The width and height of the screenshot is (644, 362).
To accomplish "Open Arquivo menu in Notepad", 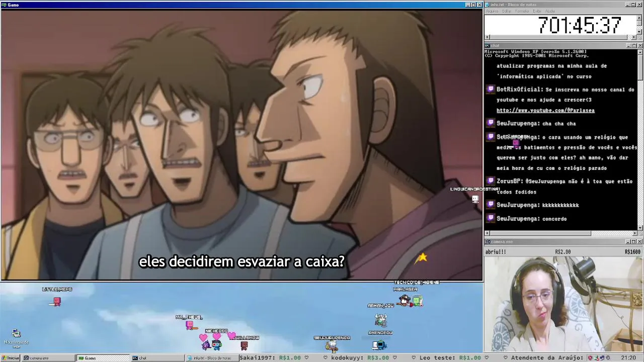I will coord(492,11).
